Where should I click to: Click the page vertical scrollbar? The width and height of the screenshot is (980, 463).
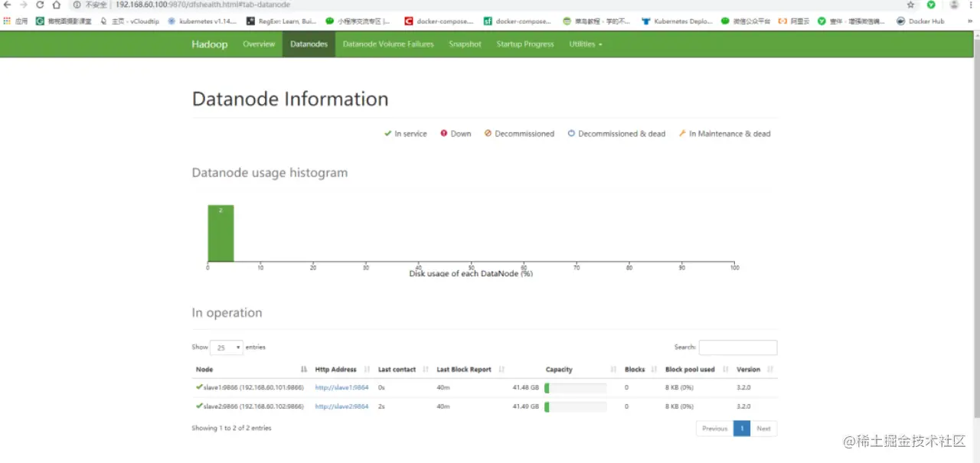[976, 230]
